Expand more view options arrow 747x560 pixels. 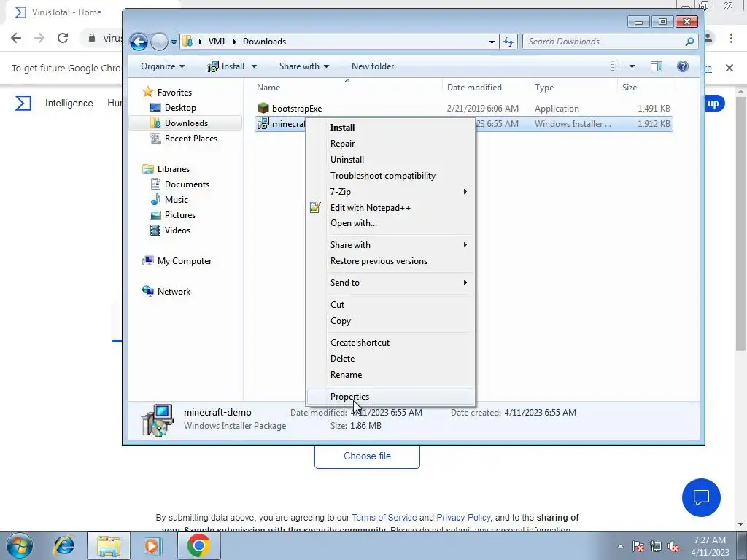[632, 66]
